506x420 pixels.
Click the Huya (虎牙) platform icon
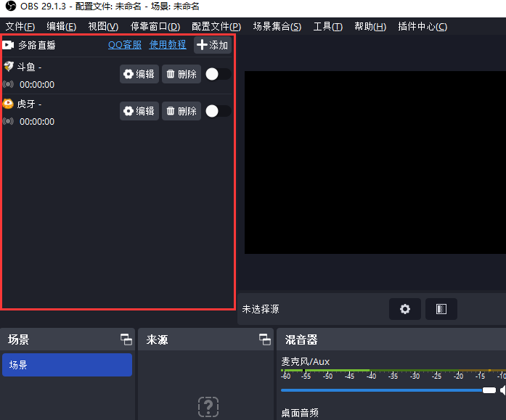[9, 104]
